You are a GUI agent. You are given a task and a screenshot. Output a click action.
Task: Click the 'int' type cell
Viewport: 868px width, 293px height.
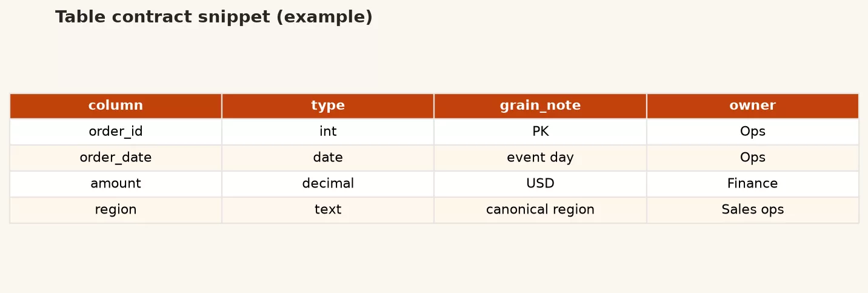[x=328, y=132]
